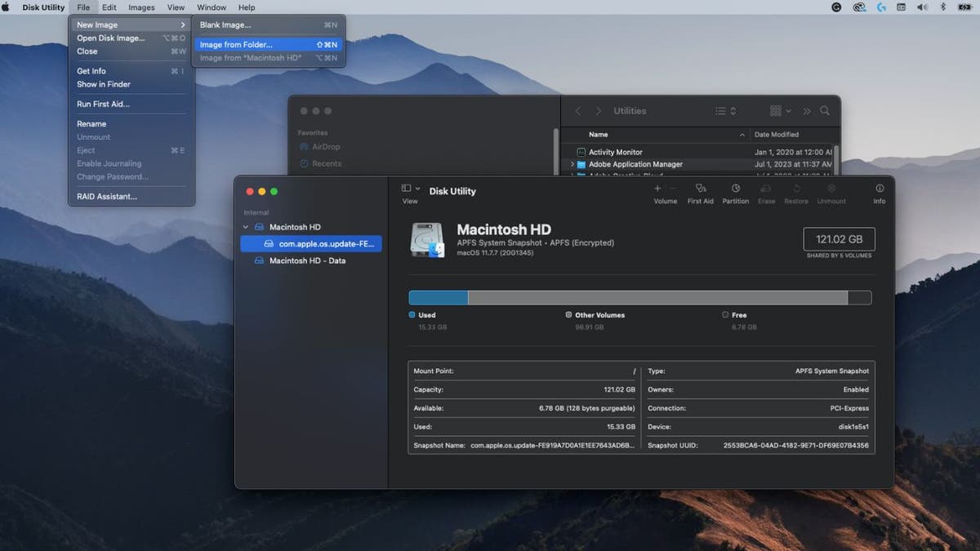Open the Info toolbar icon

pos(880,189)
